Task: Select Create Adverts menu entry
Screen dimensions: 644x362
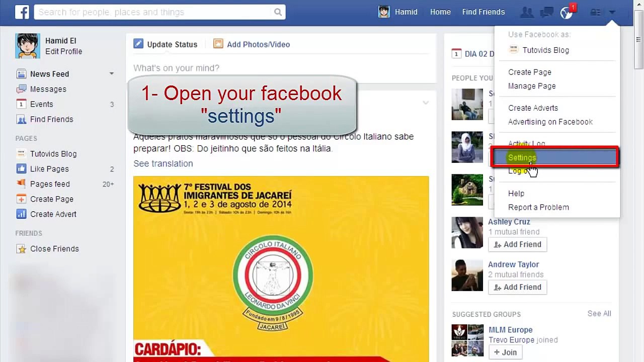Action: tap(533, 108)
